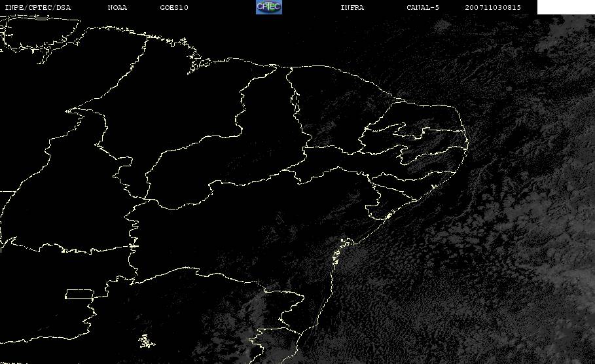Click the jagged border outline in the top-left corner
595x364 pixels.
(x=39, y=33)
